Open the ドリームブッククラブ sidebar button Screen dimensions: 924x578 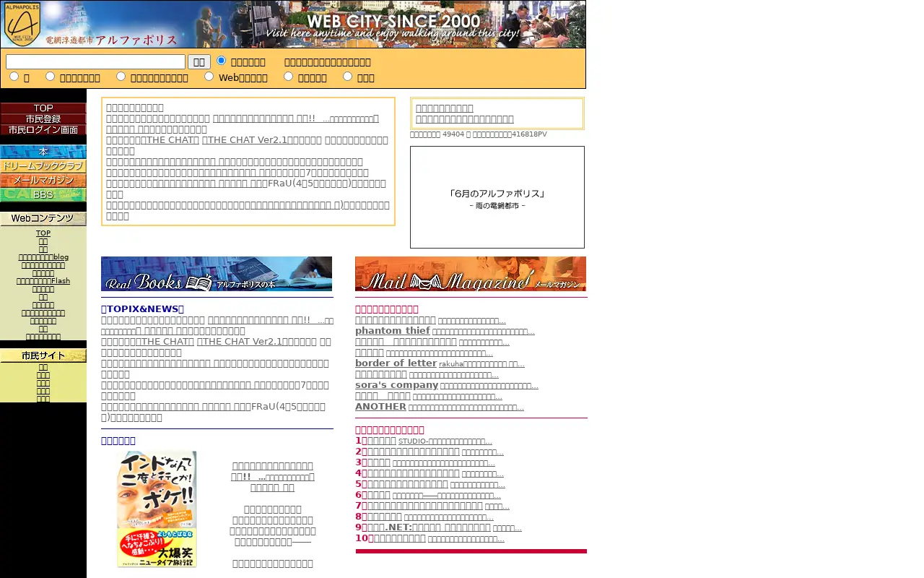coord(43,166)
